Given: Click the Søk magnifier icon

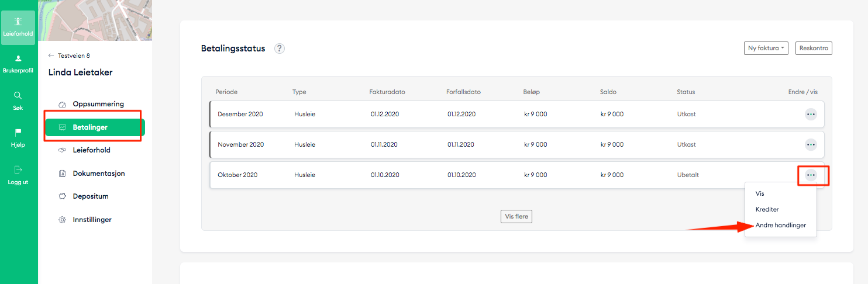Looking at the screenshot, I should 18,95.
